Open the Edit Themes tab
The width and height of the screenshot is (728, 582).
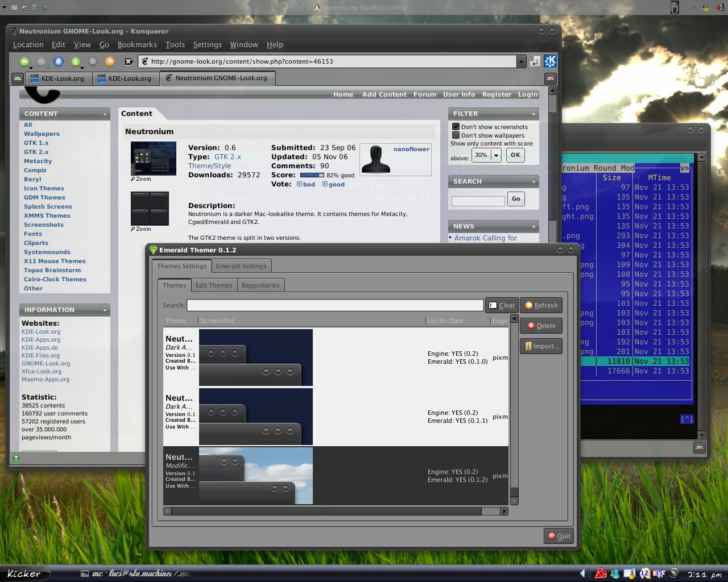(214, 285)
